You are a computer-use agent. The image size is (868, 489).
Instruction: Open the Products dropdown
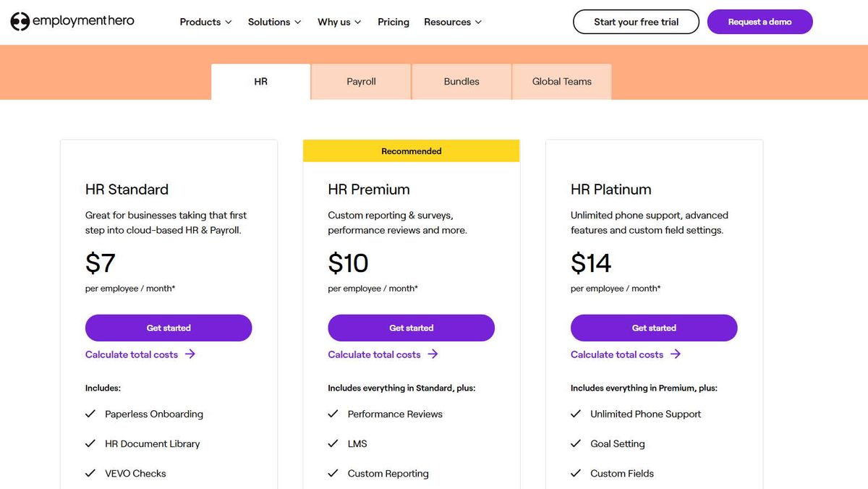(205, 22)
